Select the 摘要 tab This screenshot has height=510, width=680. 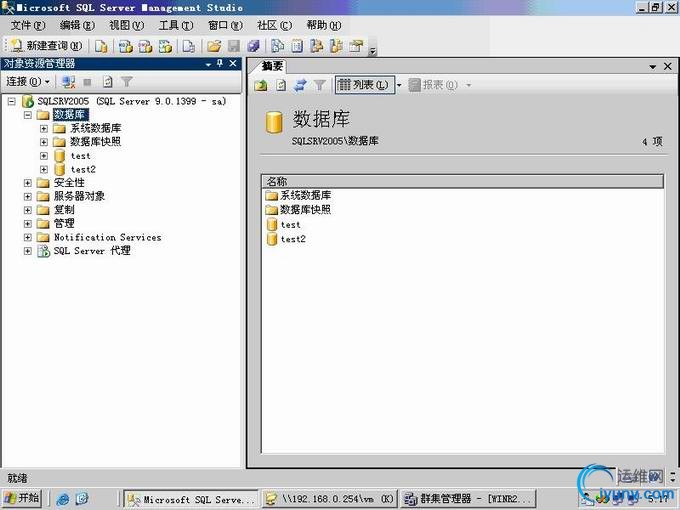(272, 66)
